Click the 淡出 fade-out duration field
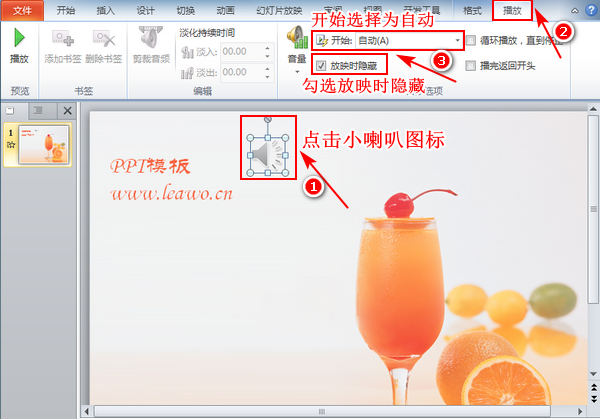The image size is (600, 419). pyautogui.click(x=243, y=72)
